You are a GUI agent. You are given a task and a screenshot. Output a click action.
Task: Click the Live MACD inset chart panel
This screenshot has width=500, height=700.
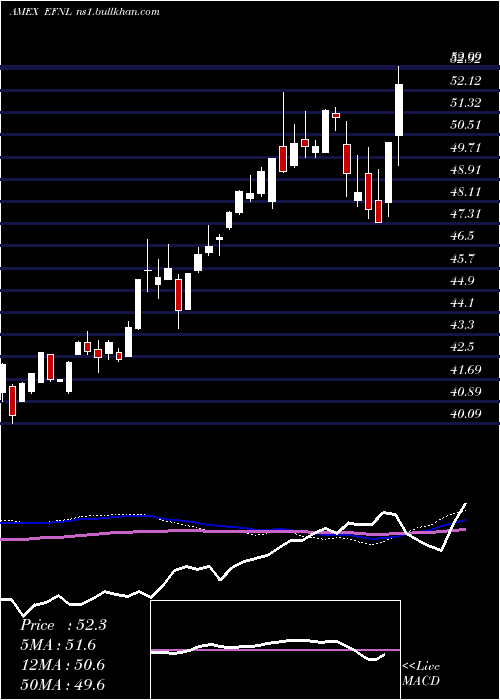pos(275,650)
